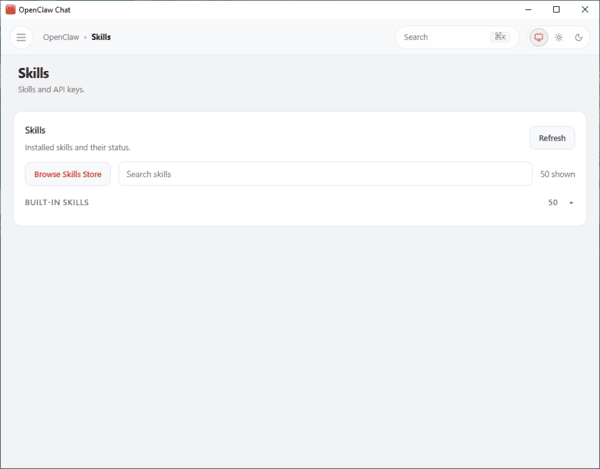The image size is (600, 469).
Task: Switch to system theme monitor icon
Action: tap(539, 37)
